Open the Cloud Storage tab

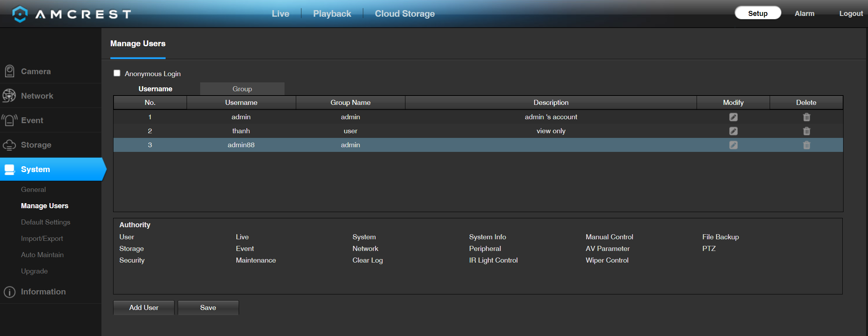click(405, 14)
